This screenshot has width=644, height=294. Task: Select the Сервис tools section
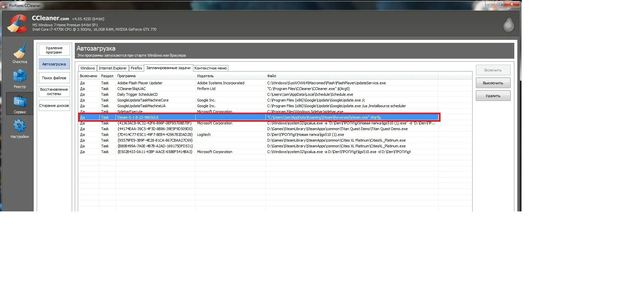[x=20, y=104]
